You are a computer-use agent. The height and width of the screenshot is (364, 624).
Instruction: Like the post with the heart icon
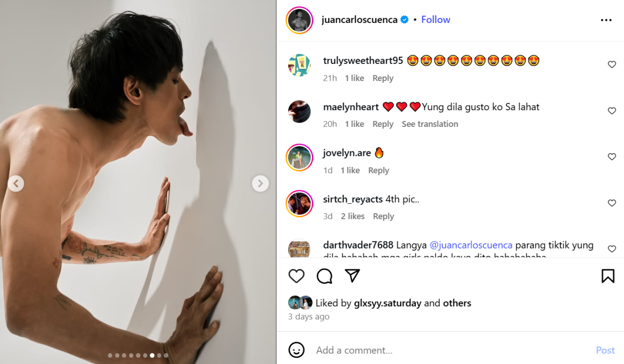click(x=296, y=276)
